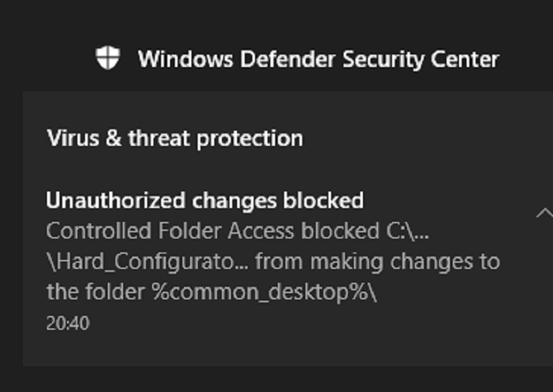
Task: Click the word 'Defender' in the header
Action: (x=274, y=59)
